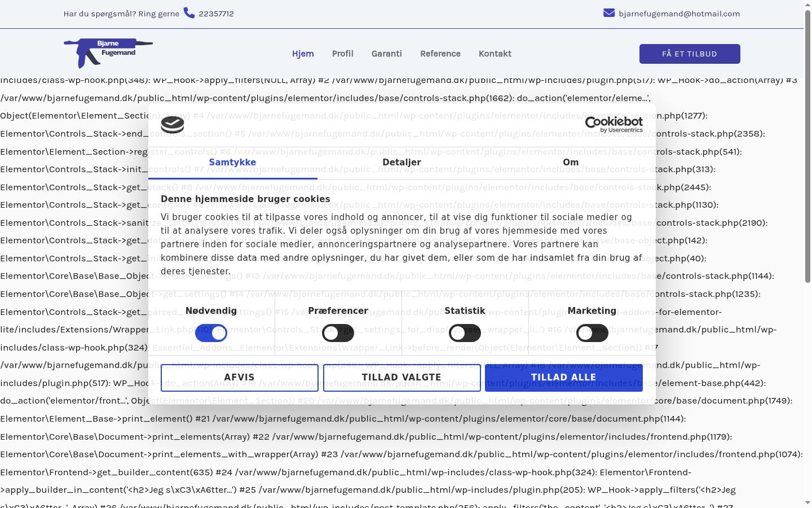Click the 'Præferencer' category label
Image resolution: width=812 pixels, height=508 pixels.
tap(338, 311)
